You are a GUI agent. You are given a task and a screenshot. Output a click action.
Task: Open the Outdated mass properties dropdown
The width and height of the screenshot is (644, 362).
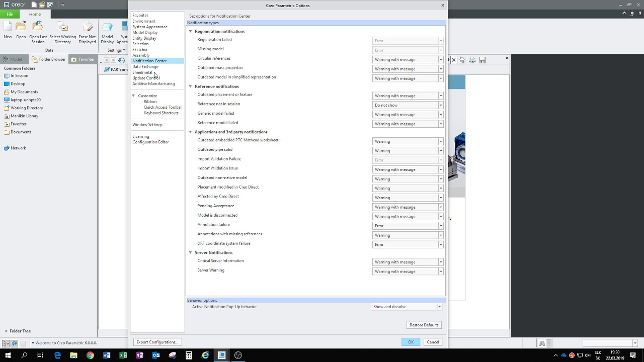408,69
